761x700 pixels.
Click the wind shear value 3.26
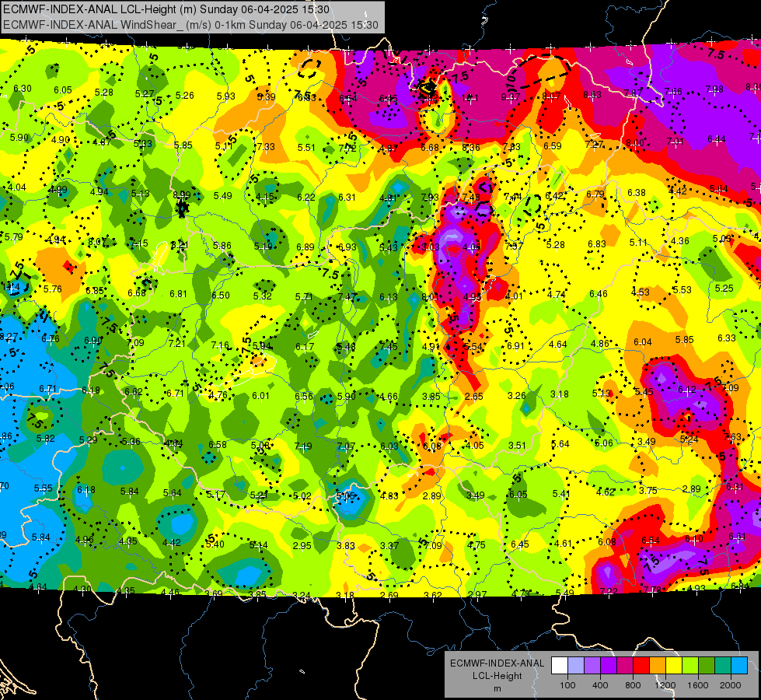coord(516,395)
